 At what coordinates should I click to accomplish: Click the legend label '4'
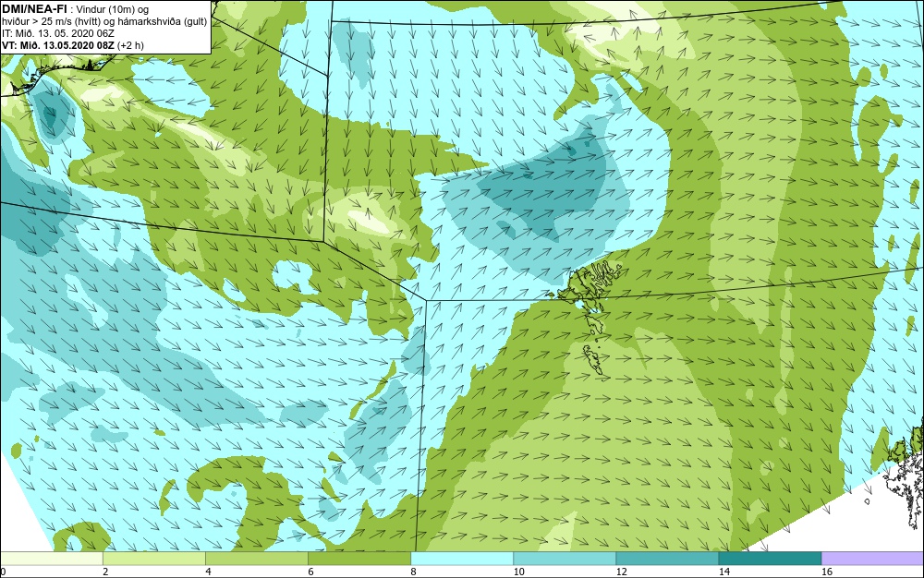point(208,572)
